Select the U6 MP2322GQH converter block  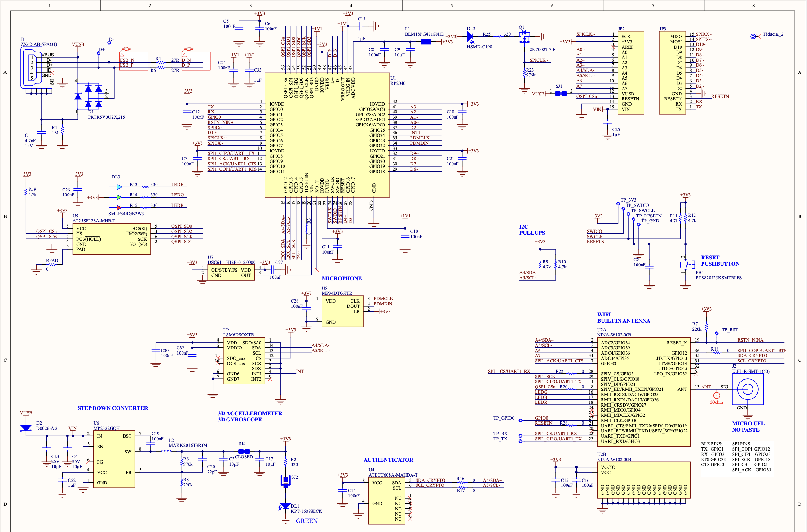click(114, 460)
